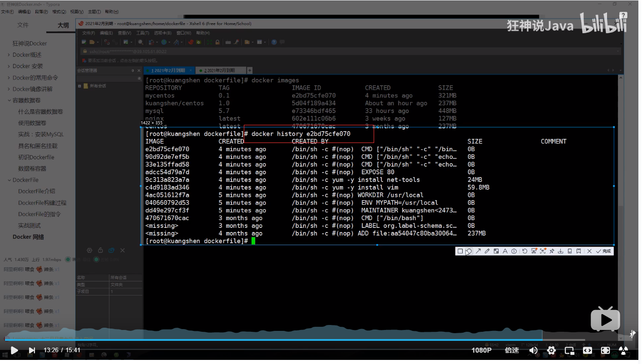
Task: Select the ellipse annotation tool
Action: click(469, 251)
